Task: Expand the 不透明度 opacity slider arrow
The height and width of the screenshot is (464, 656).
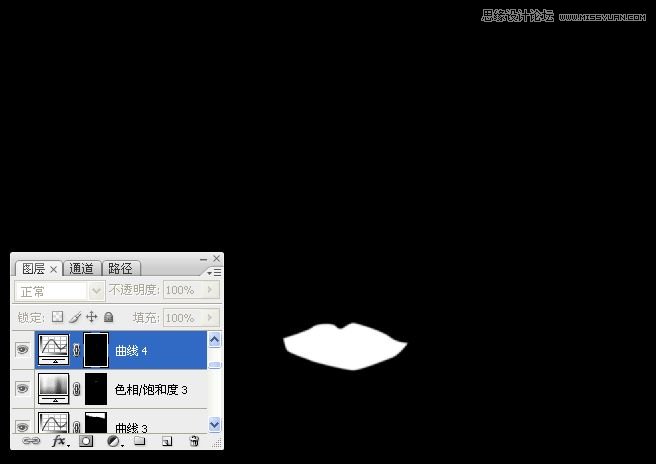Action: pos(209,290)
